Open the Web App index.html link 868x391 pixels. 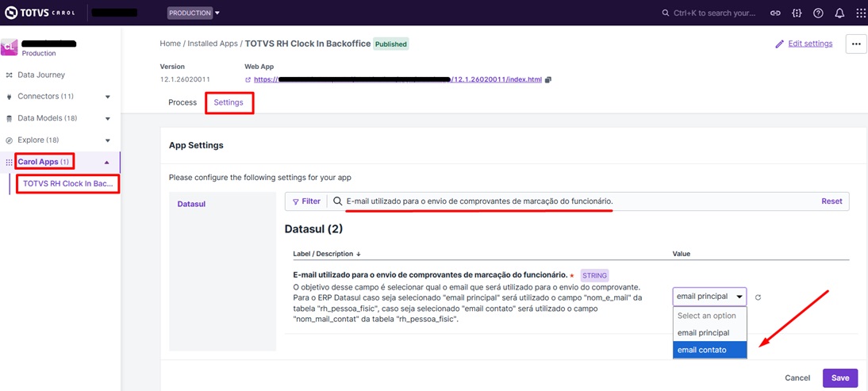(398, 79)
